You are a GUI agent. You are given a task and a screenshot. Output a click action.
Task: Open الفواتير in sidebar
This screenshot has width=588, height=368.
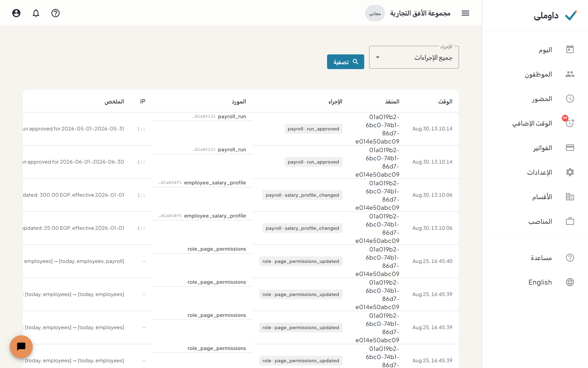point(535,147)
